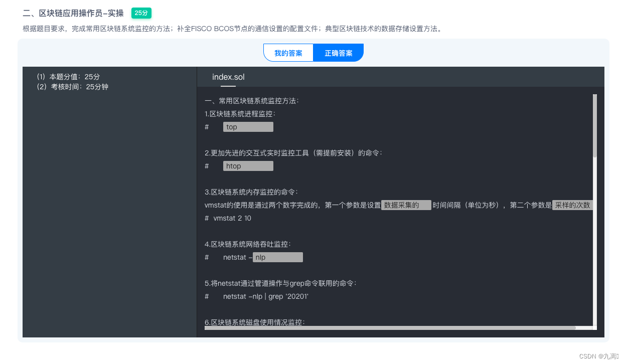626x364 pixels.
Task: Click the 25分 score badge
Action: click(x=141, y=13)
